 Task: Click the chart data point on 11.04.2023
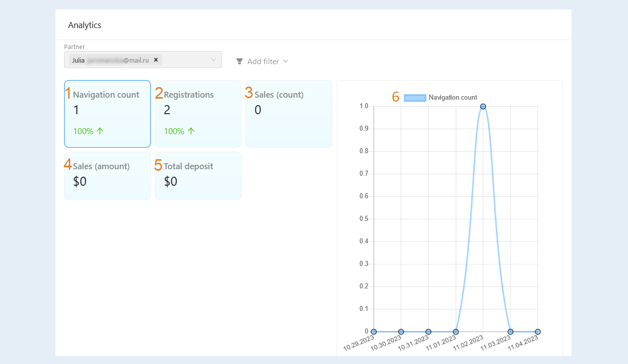coord(537,331)
